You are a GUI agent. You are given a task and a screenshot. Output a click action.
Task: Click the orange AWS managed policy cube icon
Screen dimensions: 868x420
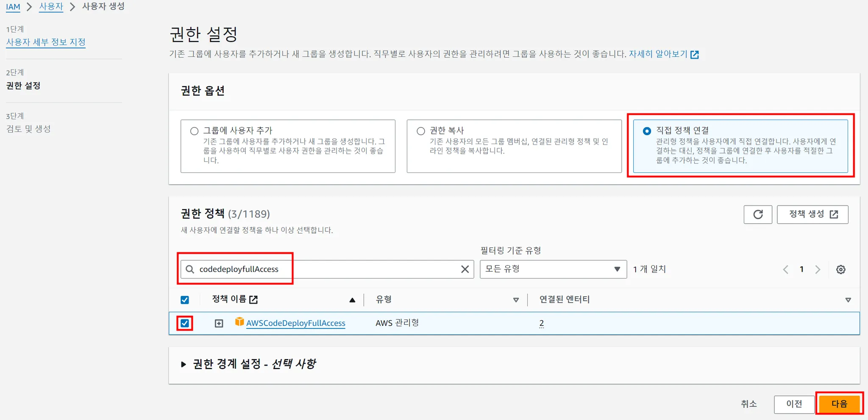(x=239, y=322)
